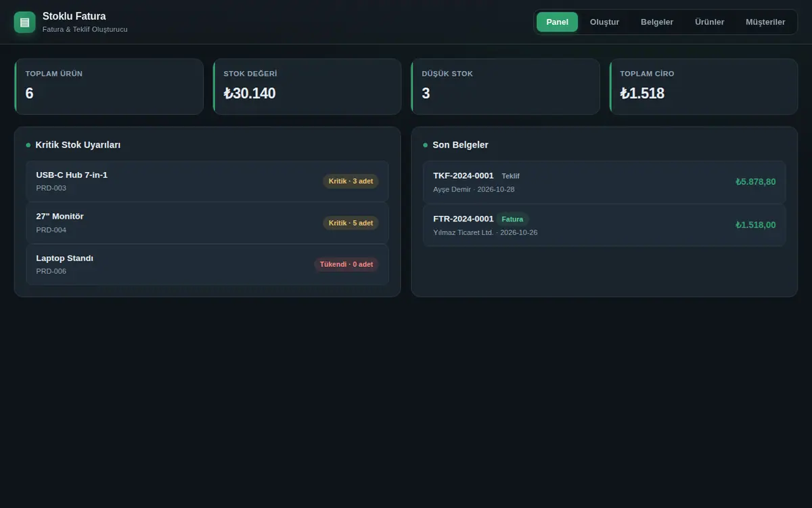812x508 pixels.
Task: Open the Ürünler tab
Action: click(x=709, y=22)
